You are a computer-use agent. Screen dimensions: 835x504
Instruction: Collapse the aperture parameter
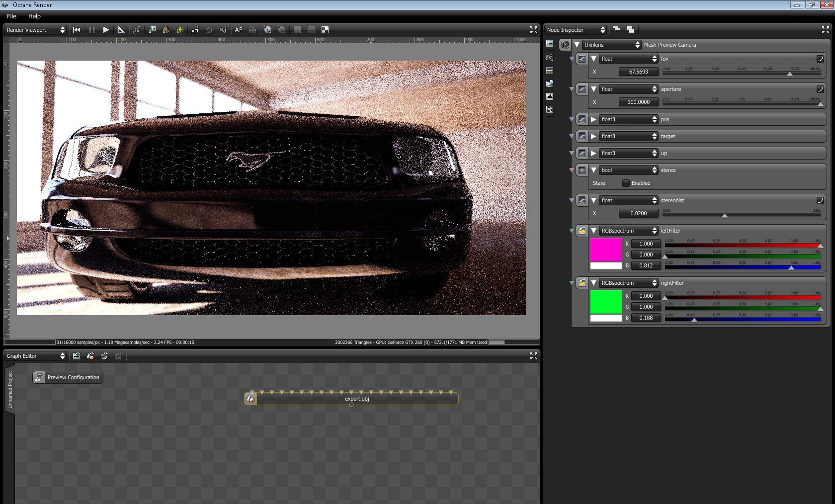(x=593, y=89)
